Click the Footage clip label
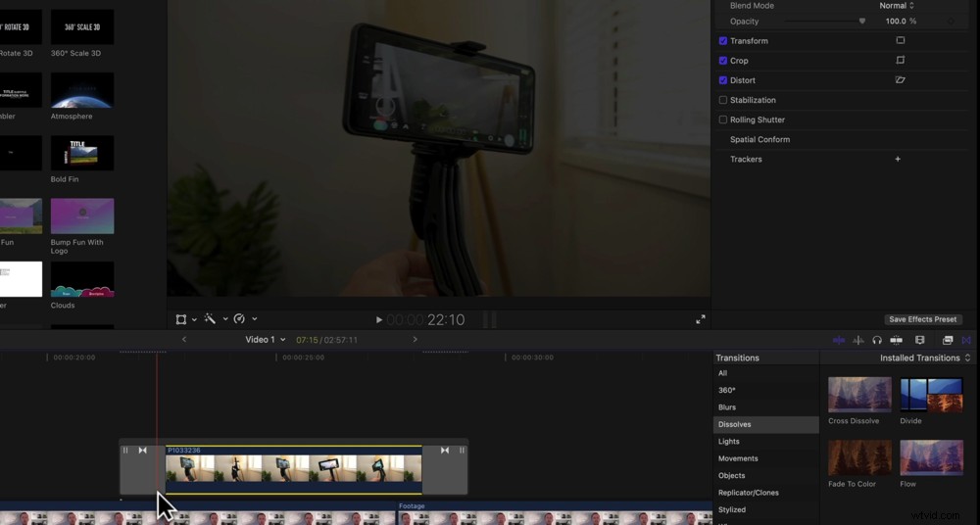This screenshot has width=980, height=525. 412,506
